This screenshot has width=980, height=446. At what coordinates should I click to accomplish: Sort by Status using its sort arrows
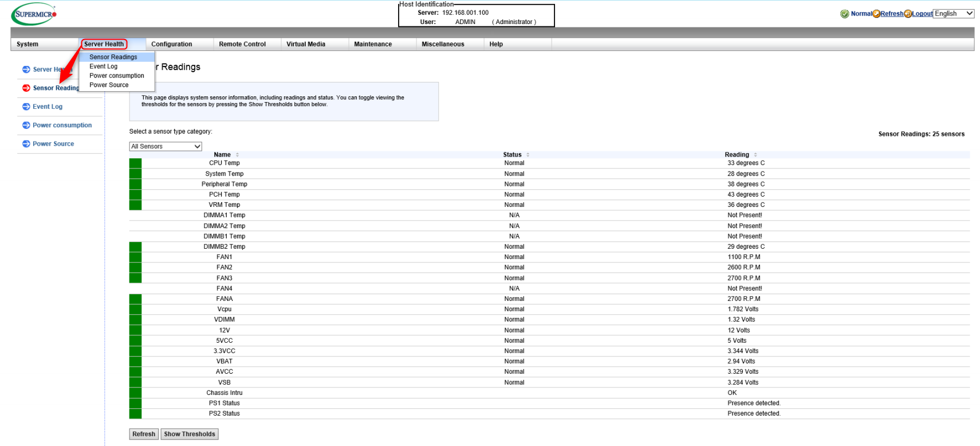pyautogui.click(x=528, y=155)
